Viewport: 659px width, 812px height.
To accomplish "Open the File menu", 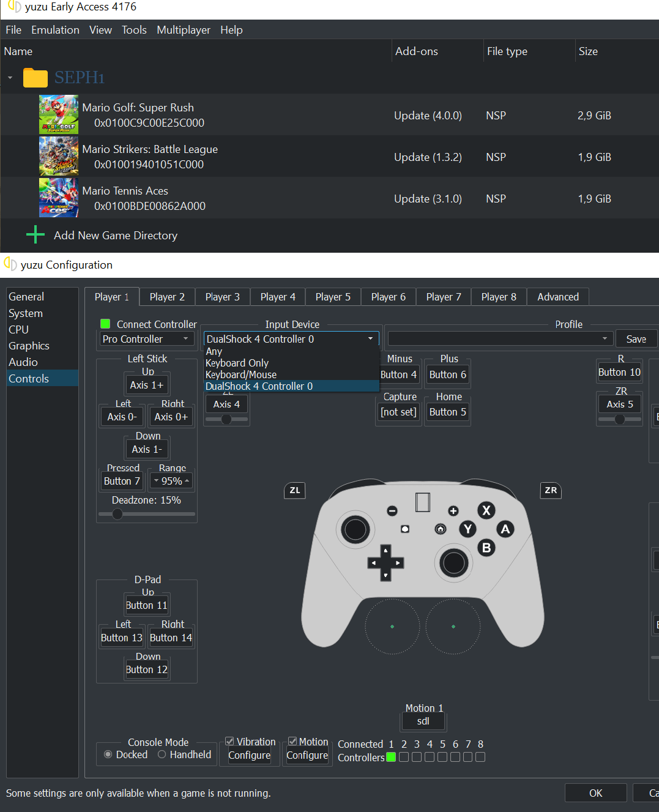I will pyautogui.click(x=13, y=30).
